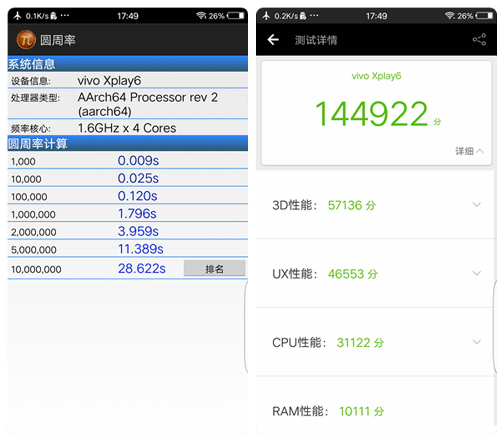Screen dimensions: 504x442
Task: Tap the 1,000,000 digits result 1.796s
Action: pyautogui.click(x=137, y=214)
